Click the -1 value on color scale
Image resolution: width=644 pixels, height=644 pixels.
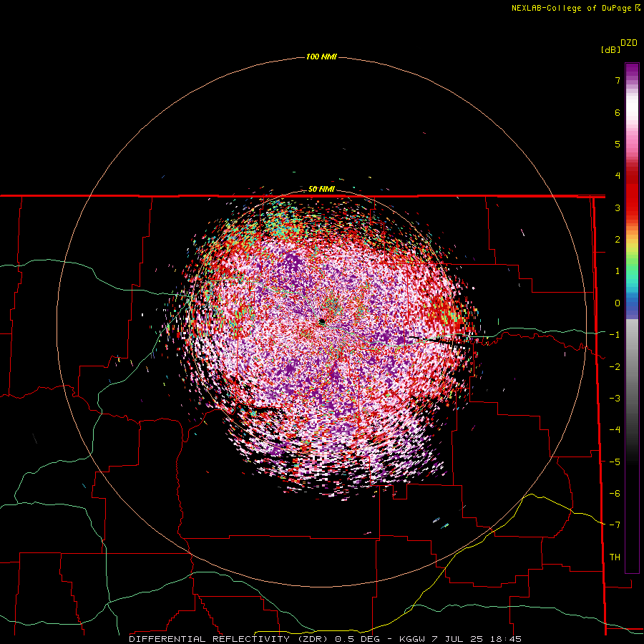pos(615,335)
